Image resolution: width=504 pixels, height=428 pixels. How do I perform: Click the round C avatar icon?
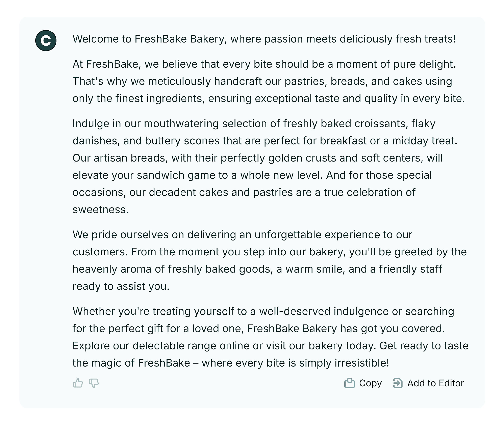pos(46,40)
